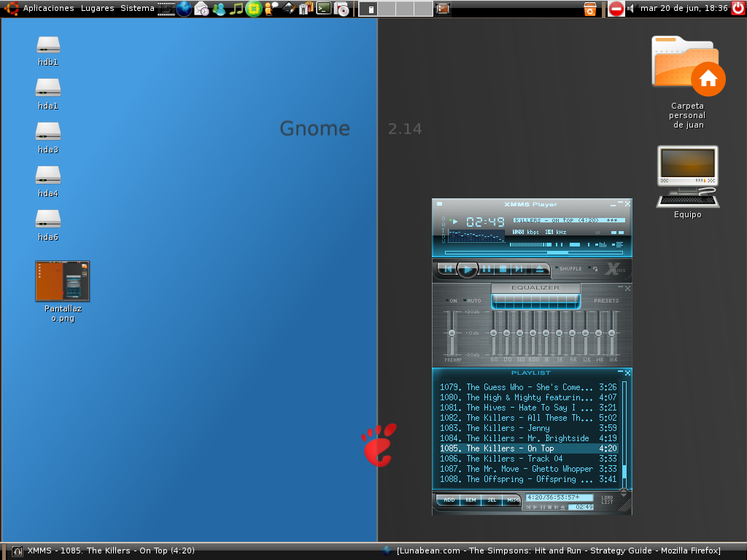This screenshot has height=560, width=747.
Task: Select playlist track 1085 The Killers - On Top
Action: (528, 448)
